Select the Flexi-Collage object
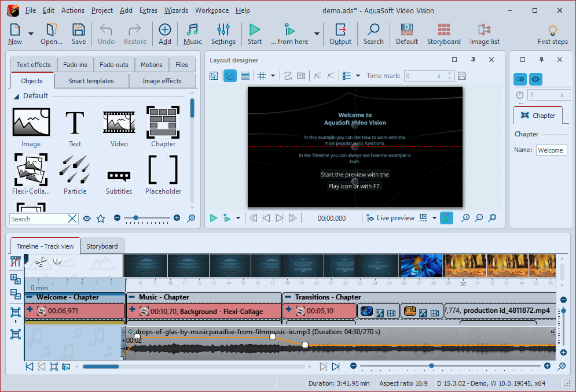 point(31,174)
